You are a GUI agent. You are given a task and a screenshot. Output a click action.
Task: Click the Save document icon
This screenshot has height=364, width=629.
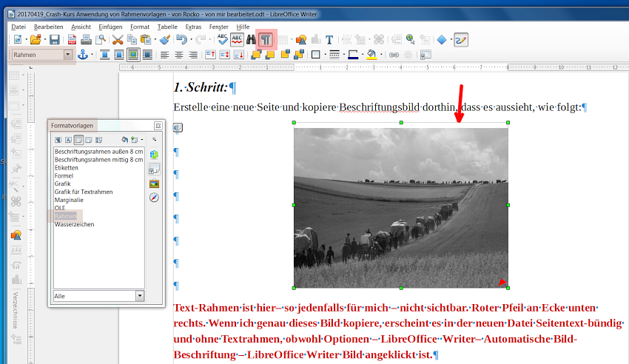pyautogui.click(x=54, y=39)
